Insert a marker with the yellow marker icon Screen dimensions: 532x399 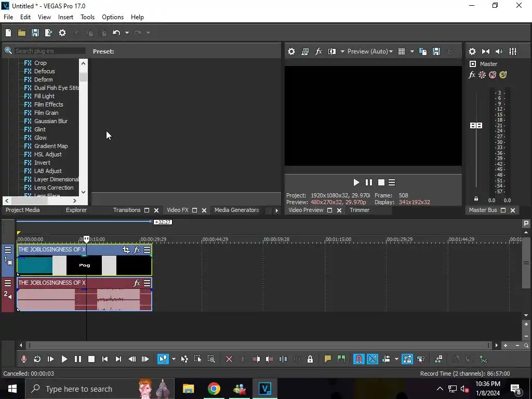(327, 359)
